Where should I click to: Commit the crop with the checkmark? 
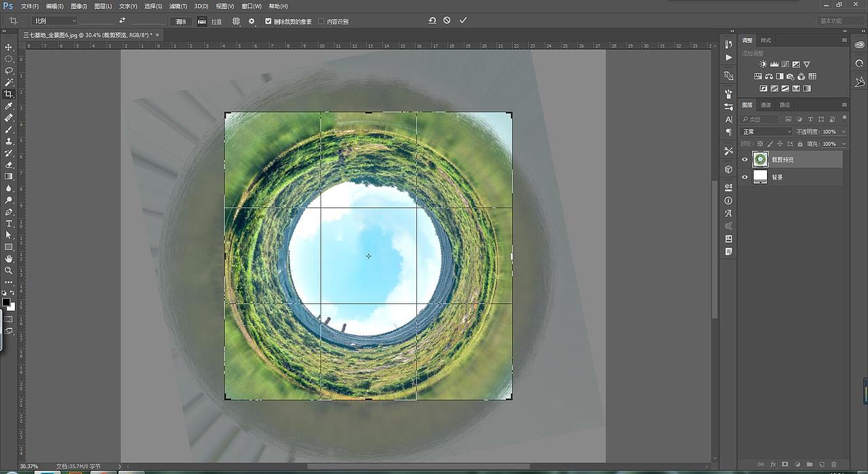tap(463, 20)
